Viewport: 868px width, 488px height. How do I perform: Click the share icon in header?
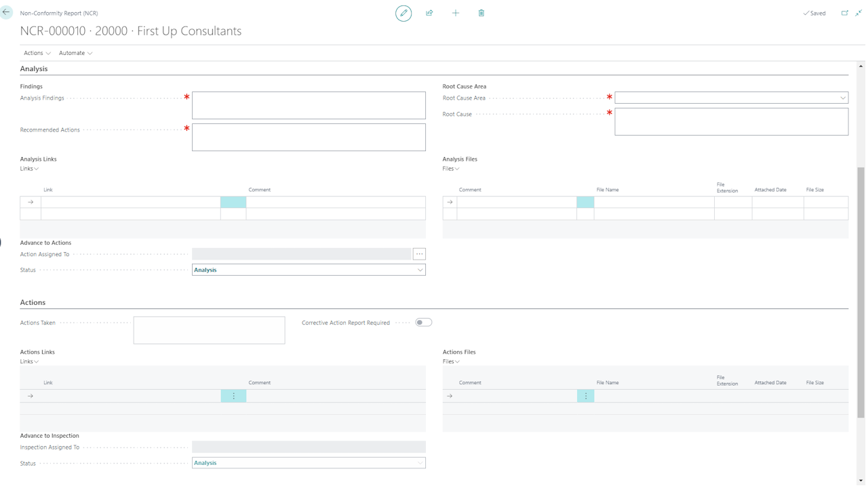point(429,13)
